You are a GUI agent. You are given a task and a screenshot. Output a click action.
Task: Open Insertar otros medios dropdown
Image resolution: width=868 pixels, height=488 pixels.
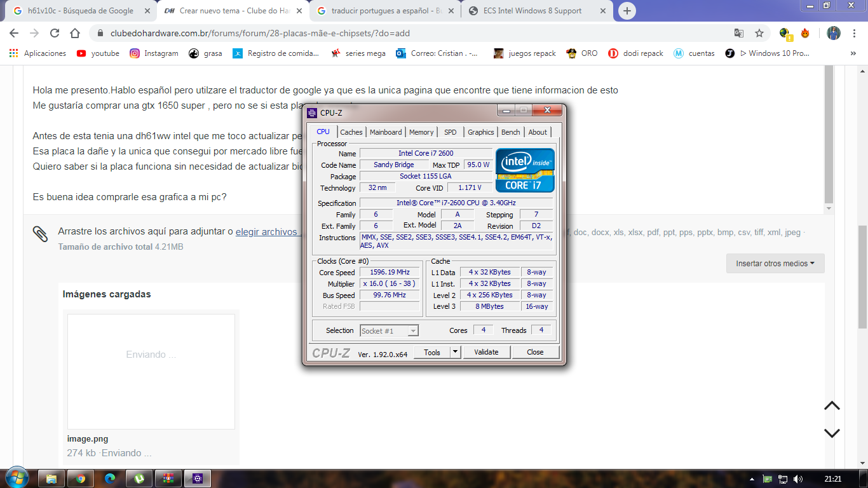pyautogui.click(x=775, y=263)
